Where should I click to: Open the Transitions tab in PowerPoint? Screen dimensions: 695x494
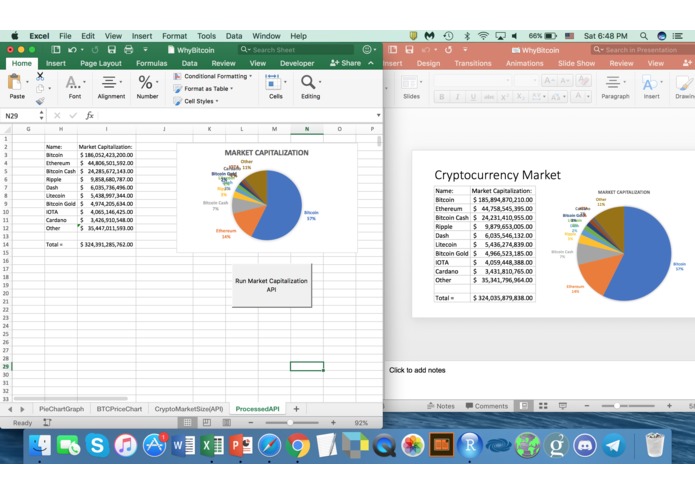pyautogui.click(x=472, y=63)
